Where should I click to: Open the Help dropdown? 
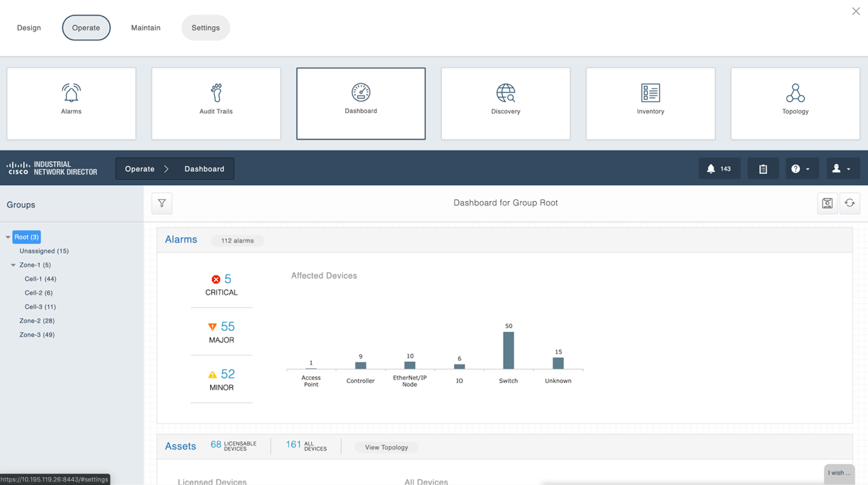click(802, 168)
